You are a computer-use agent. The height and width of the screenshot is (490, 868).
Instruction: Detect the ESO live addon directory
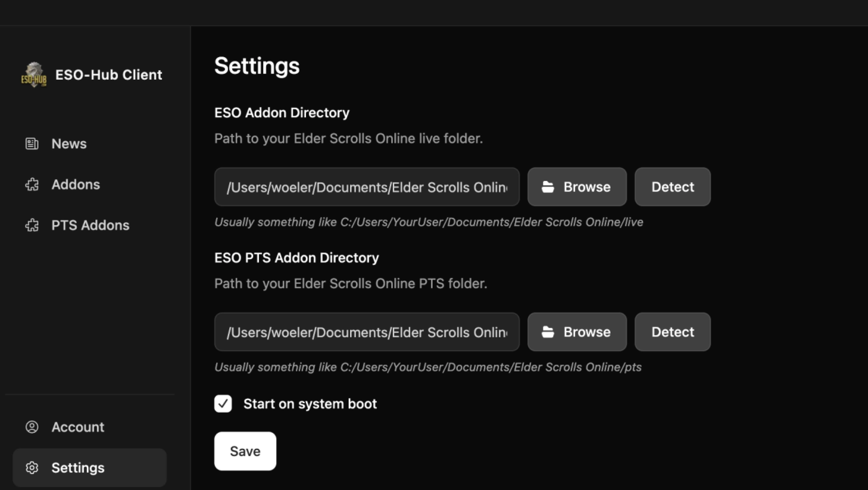[673, 187]
